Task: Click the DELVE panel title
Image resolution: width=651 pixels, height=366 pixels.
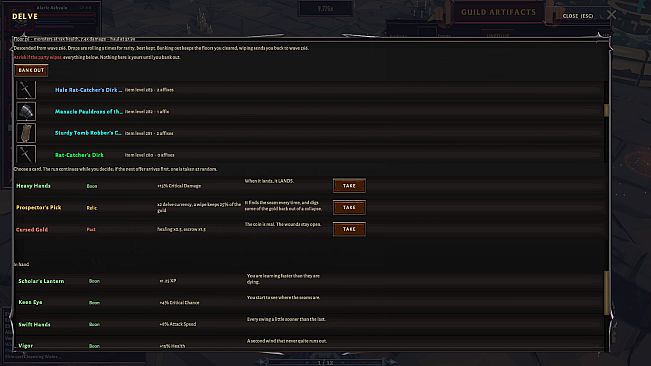Action: point(25,16)
